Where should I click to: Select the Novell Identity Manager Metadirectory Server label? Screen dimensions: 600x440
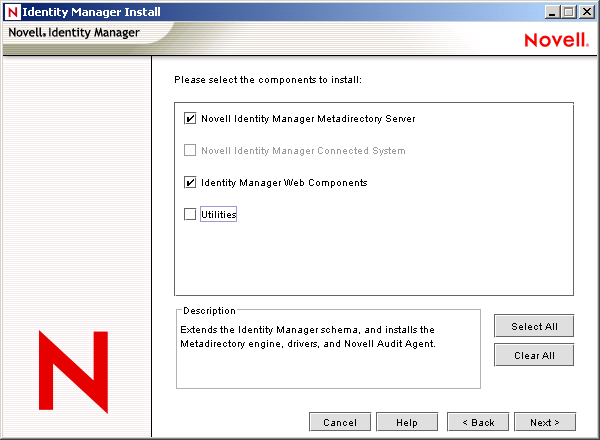(308, 119)
